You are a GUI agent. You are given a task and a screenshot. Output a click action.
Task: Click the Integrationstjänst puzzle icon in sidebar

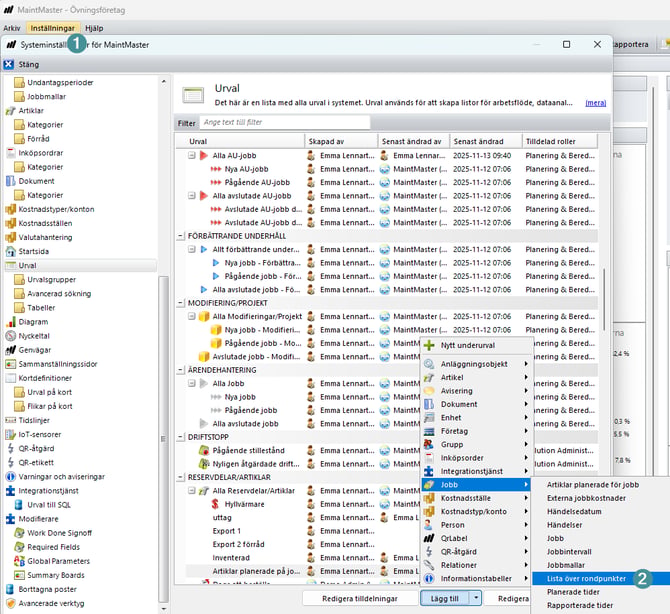point(10,491)
